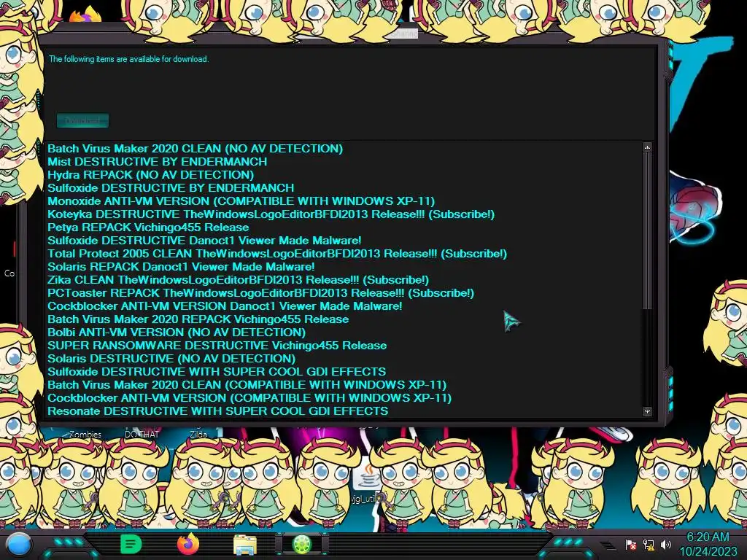This screenshot has width=747, height=560.
Task: Open the clock showing 6:20 AM
Action: click(x=708, y=545)
